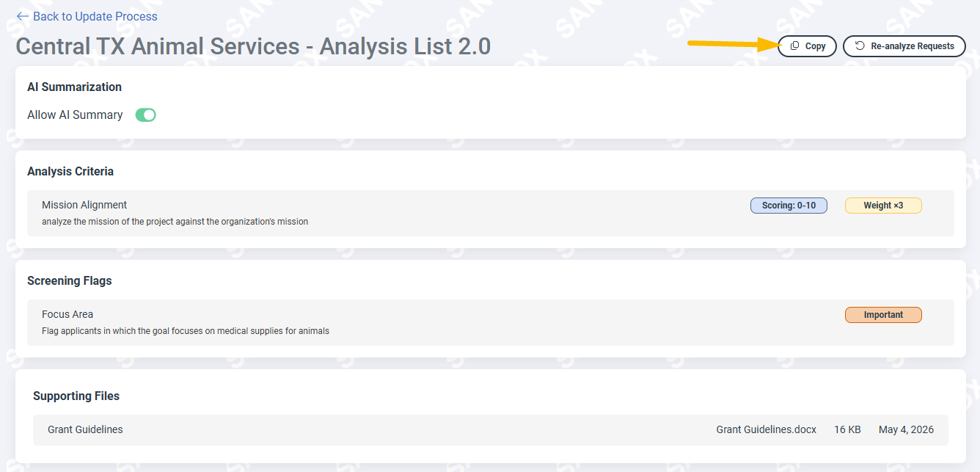This screenshot has width=980, height=472.
Task: Open the Grant Guidelines supporting file row
Action: (x=491, y=429)
